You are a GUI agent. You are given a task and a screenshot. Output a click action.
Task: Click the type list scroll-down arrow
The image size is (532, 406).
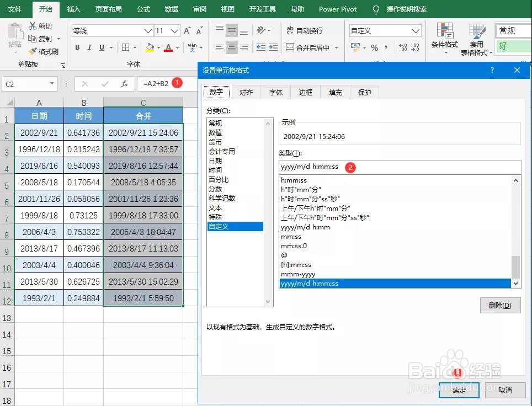[x=515, y=283]
